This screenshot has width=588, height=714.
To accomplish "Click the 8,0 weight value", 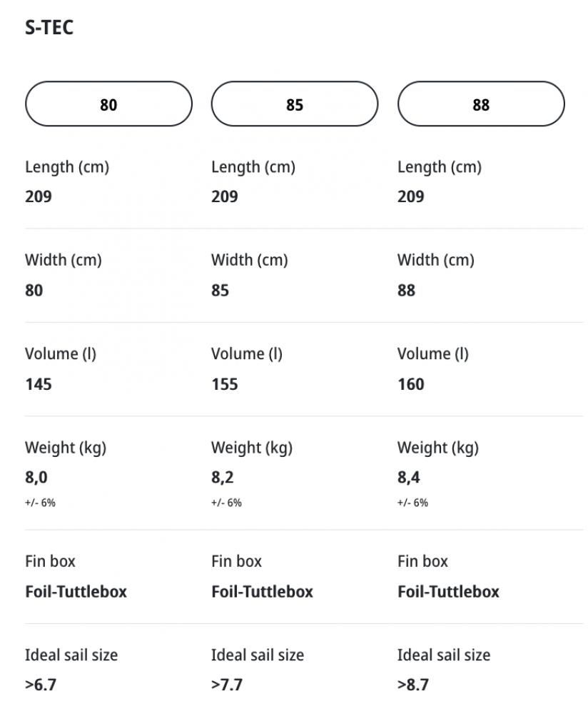I will pos(36,477).
